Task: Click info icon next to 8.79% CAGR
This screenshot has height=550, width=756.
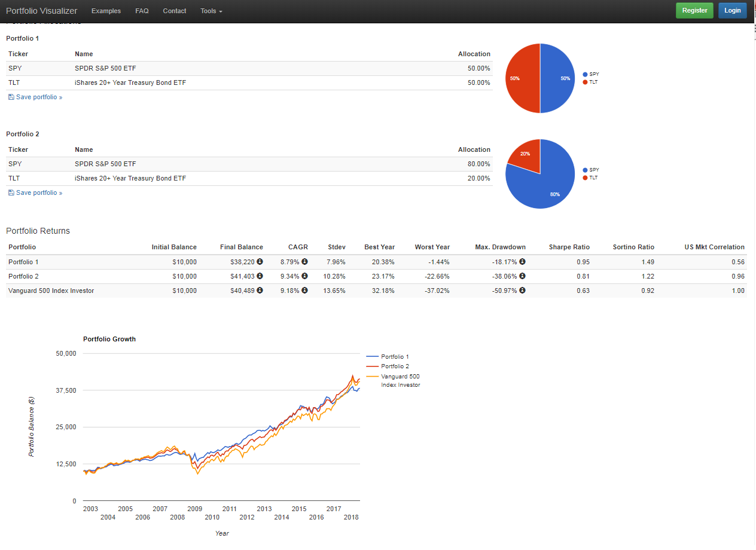Action: (x=304, y=262)
